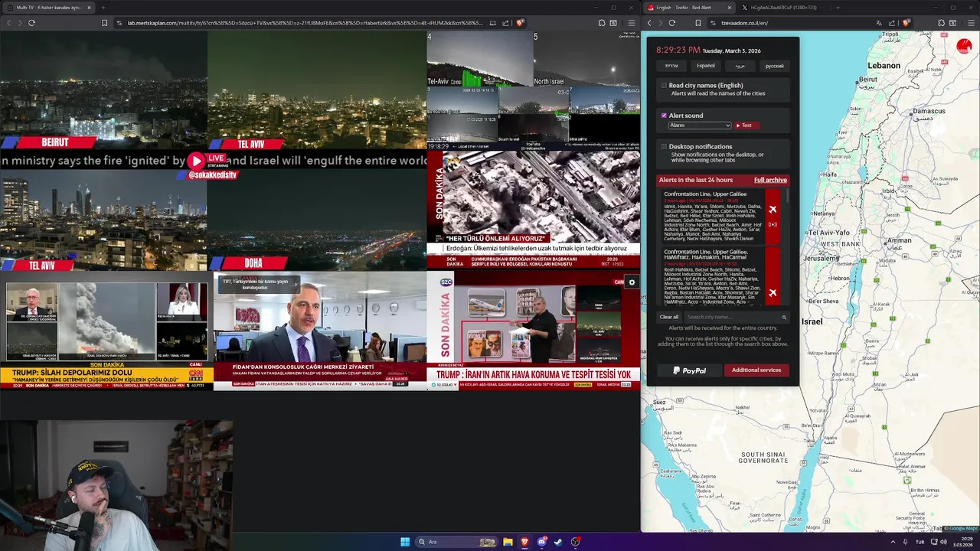Switch the alert site language to Arabic

click(x=740, y=66)
